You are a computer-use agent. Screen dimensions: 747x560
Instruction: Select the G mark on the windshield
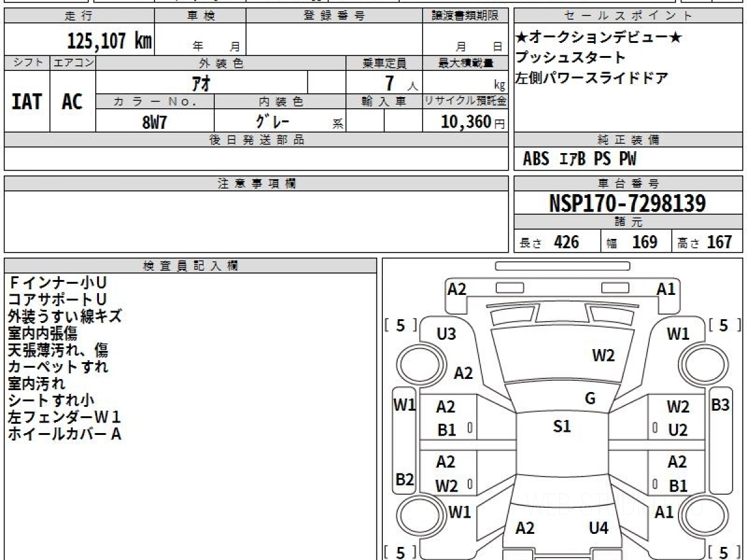pyautogui.click(x=590, y=399)
